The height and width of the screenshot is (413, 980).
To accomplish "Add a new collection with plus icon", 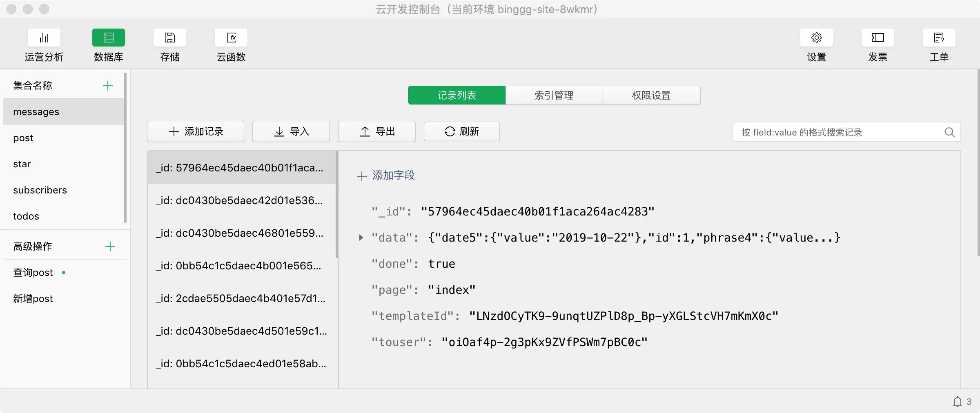I will pos(108,86).
